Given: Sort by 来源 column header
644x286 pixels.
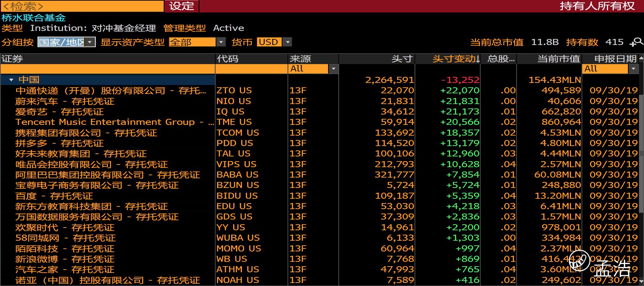Looking at the screenshot, I should coord(313,59).
